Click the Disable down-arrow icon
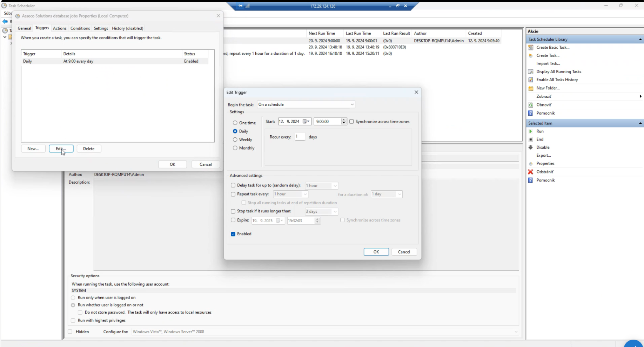Screen dimensions: 644x347 click(x=531, y=147)
